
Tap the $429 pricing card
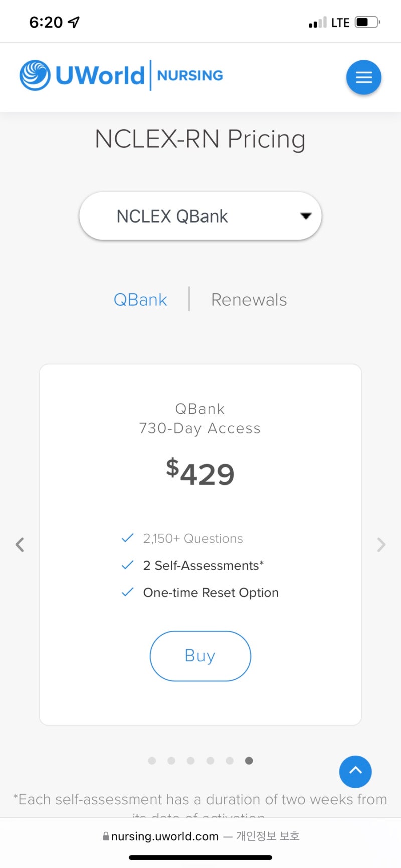pyautogui.click(x=200, y=545)
